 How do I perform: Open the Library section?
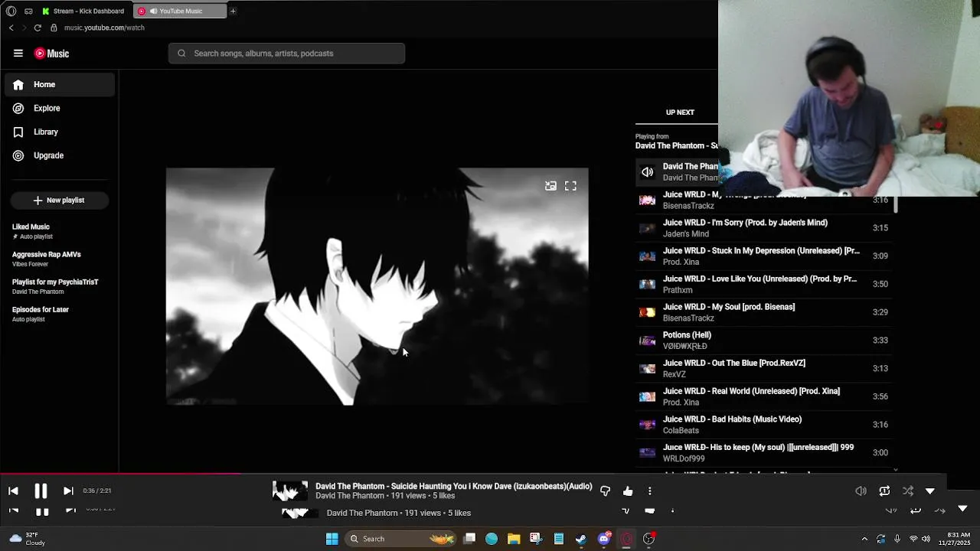pyautogui.click(x=60, y=132)
